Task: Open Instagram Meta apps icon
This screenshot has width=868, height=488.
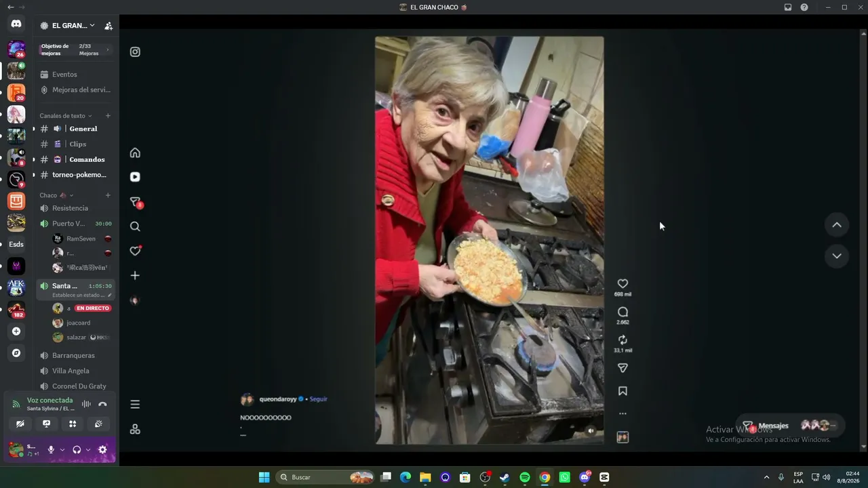Action: (135, 429)
